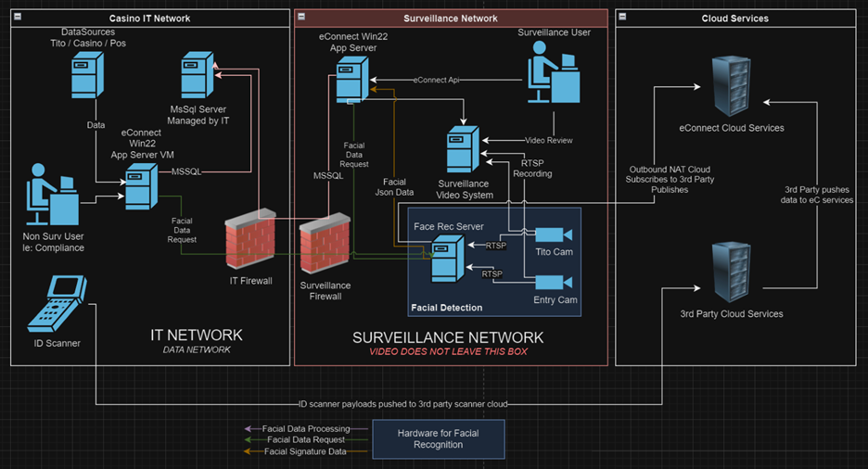The image size is (868, 469).
Task: Click the 3rd Party Cloud Services caption
Action: click(x=732, y=314)
